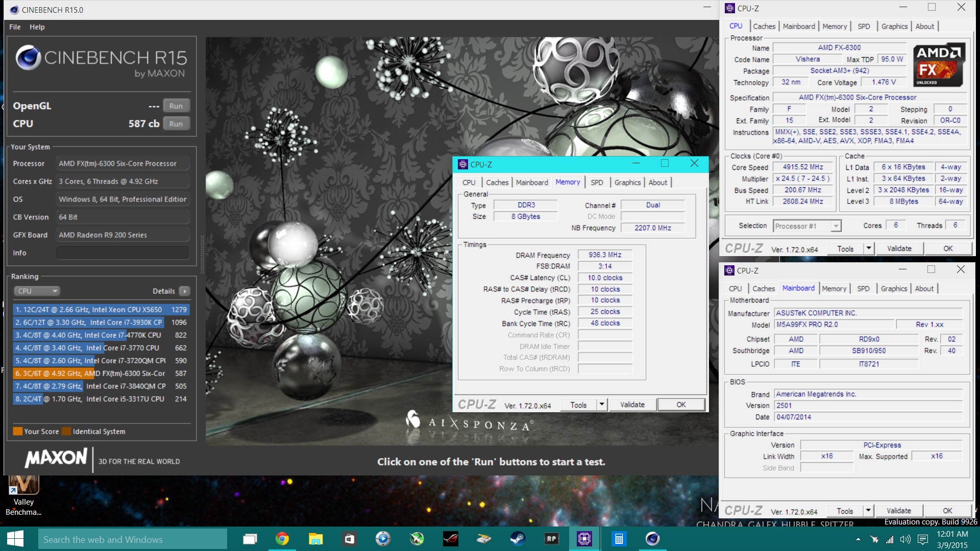Screen dimensions: 980x551
Task: Click CPU-Z icon in the cyan title bar
Action: tap(463, 164)
